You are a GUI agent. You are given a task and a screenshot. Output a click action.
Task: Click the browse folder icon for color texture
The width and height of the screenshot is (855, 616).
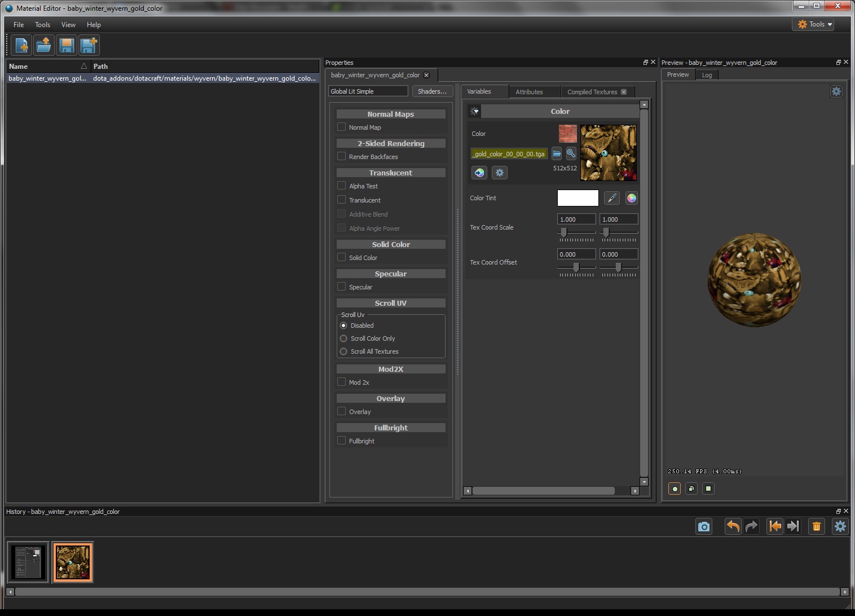click(x=557, y=153)
